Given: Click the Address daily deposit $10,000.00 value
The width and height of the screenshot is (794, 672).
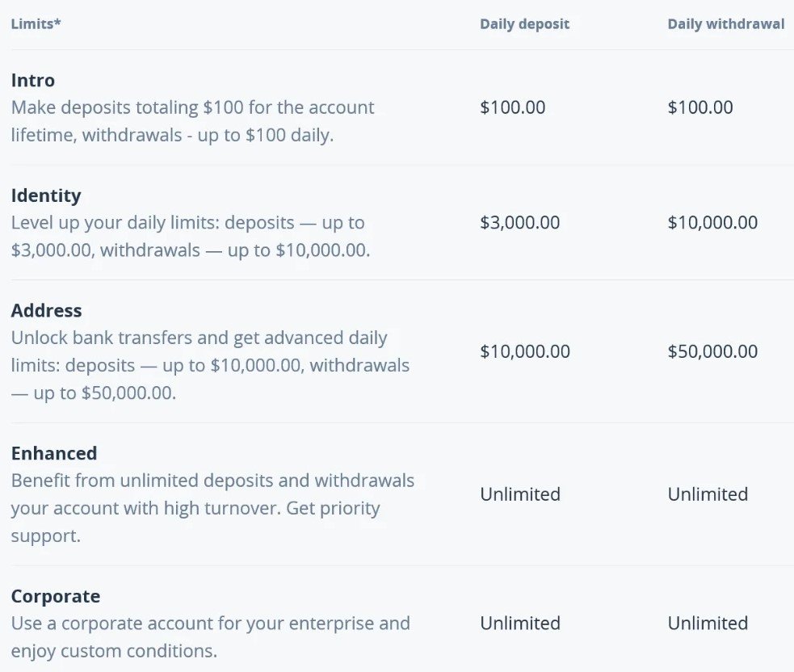Looking at the screenshot, I should 525,351.
